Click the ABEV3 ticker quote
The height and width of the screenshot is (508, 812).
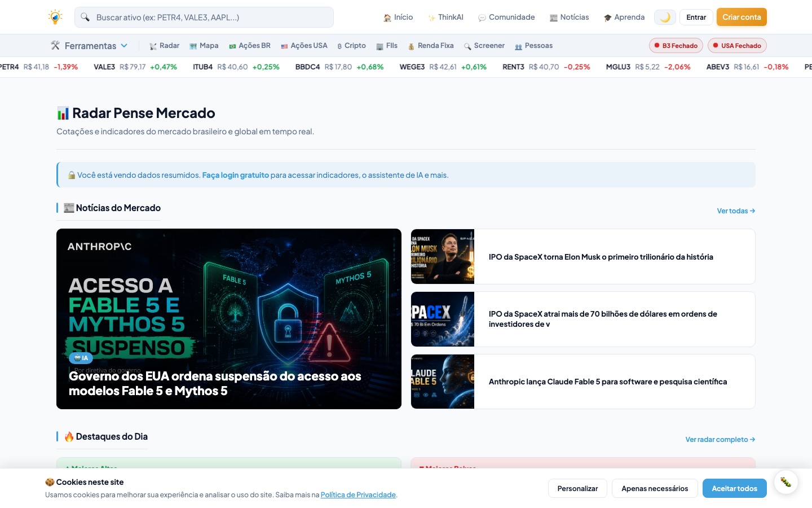tap(748, 67)
